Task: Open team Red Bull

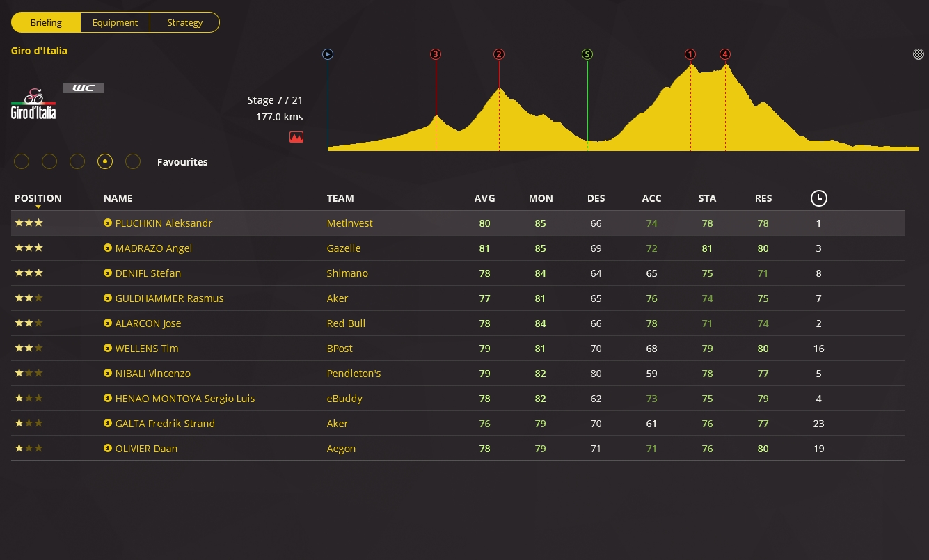Action: [346, 323]
